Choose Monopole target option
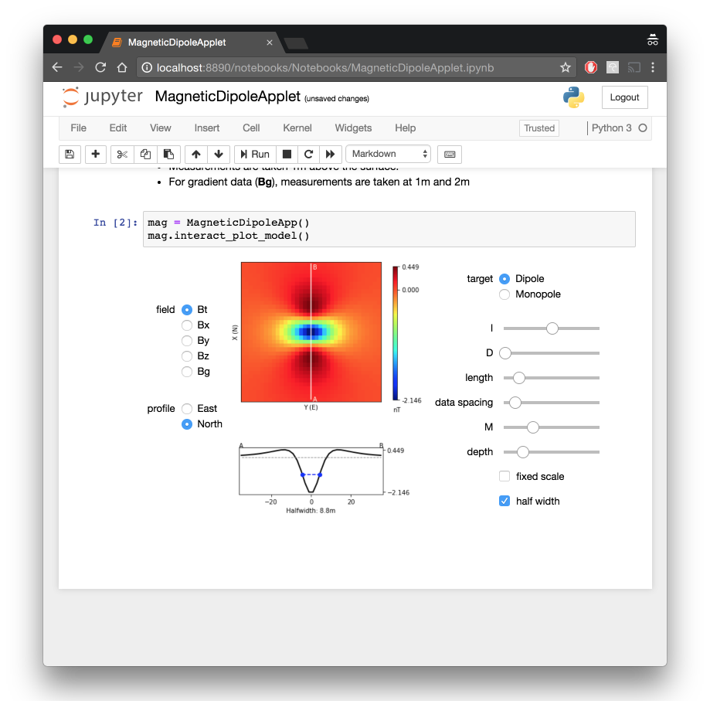The height and width of the screenshot is (728, 710). click(504, 294)
